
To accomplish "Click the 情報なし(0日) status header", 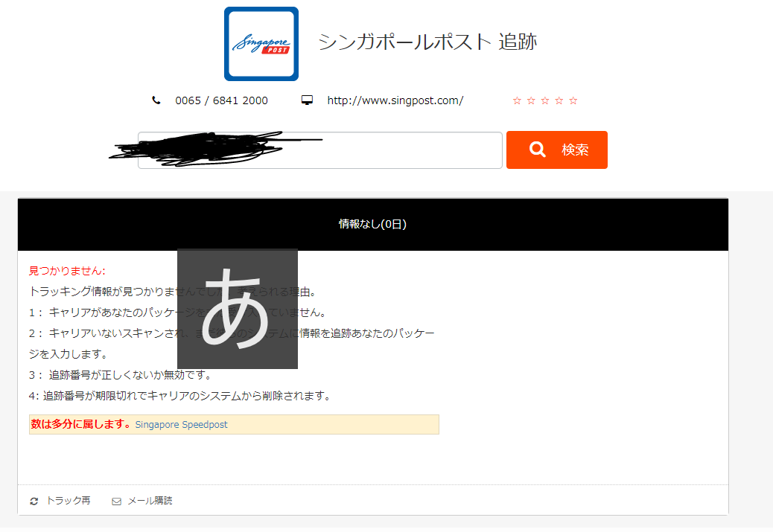I will (372, 225).
